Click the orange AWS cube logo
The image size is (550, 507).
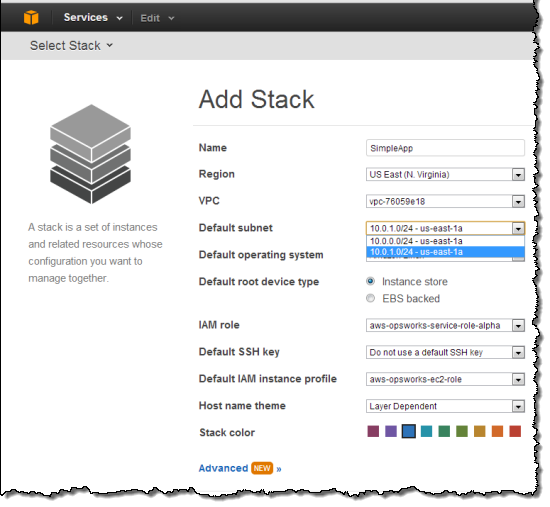(x=31, y=17)
